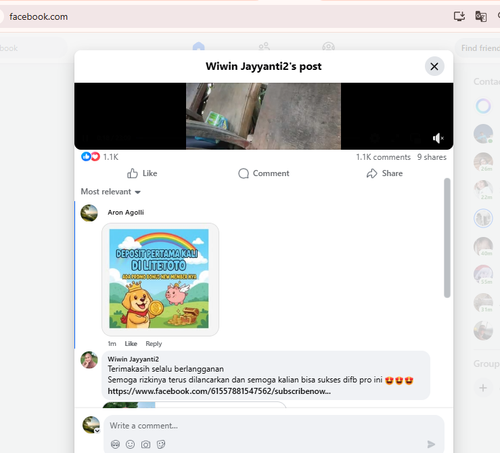
Task: Open the contact with 26m badge
Action: [x=483, y=162]
